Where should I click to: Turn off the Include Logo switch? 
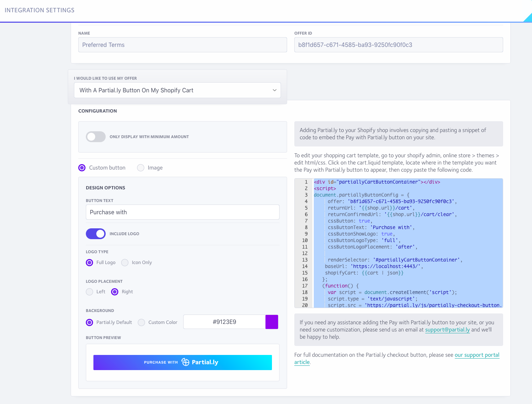[96, 234]
